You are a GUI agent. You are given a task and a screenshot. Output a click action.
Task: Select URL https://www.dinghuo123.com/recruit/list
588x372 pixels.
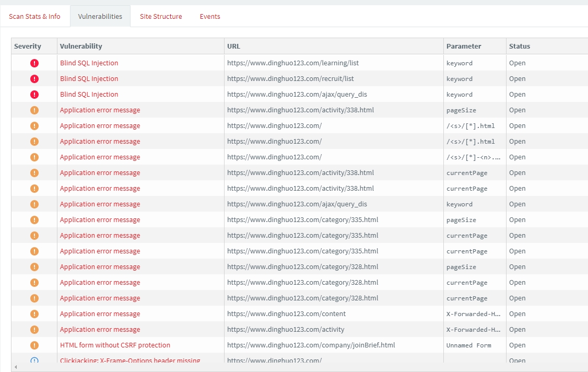[290, 79]
